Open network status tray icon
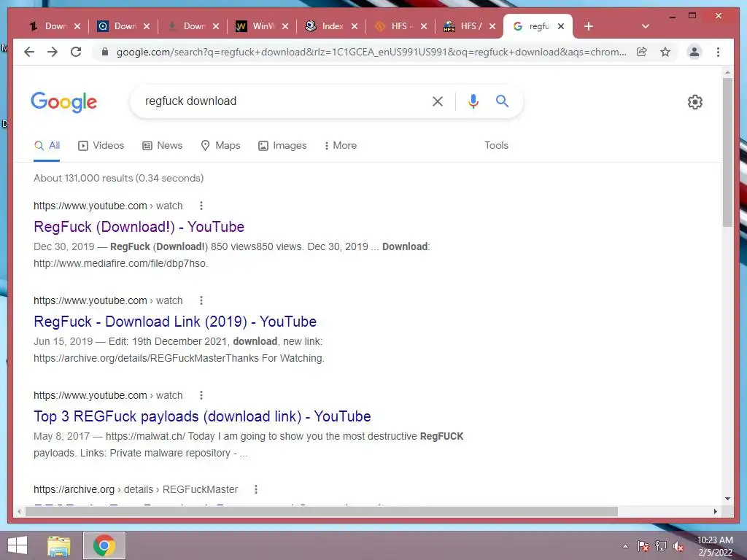Screen dimensions: 747x560 (661, 546)
